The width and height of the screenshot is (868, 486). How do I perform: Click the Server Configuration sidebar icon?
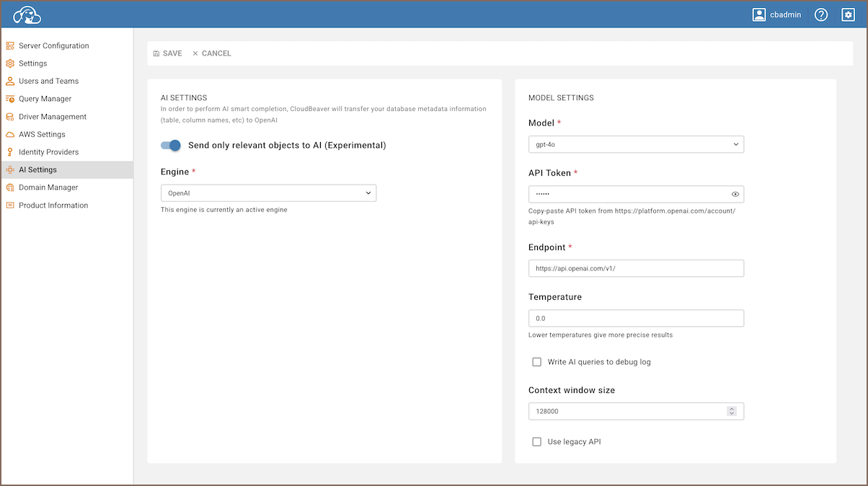click(x=10, y=45)
